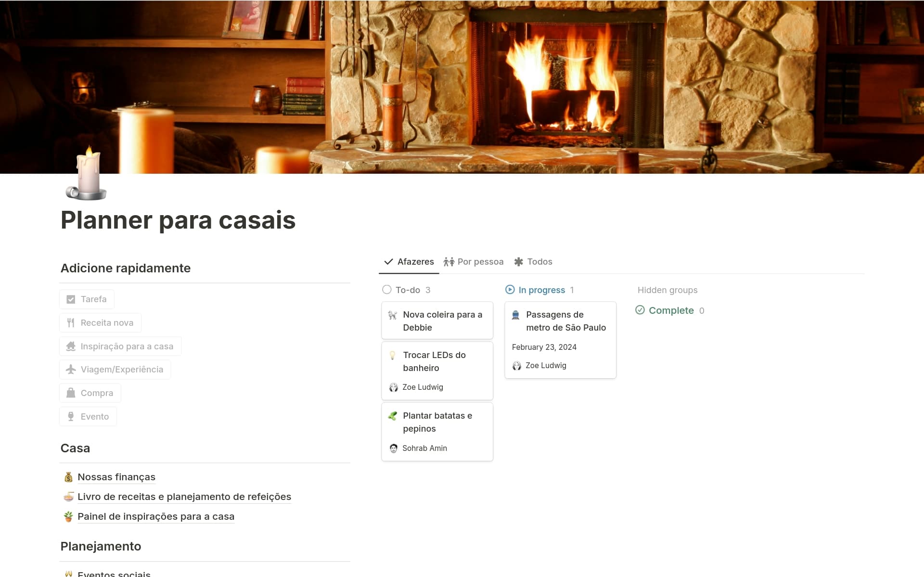Click the lightbulb icon on Trocar LEDs card
The image size is (924, 577).
[x=393, y=356]
